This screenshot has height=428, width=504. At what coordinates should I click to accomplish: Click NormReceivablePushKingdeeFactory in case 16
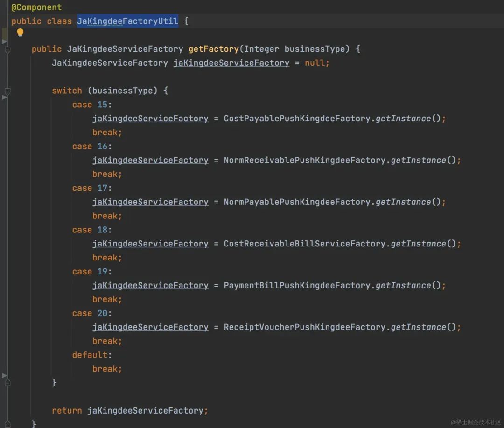click(304, 160)
